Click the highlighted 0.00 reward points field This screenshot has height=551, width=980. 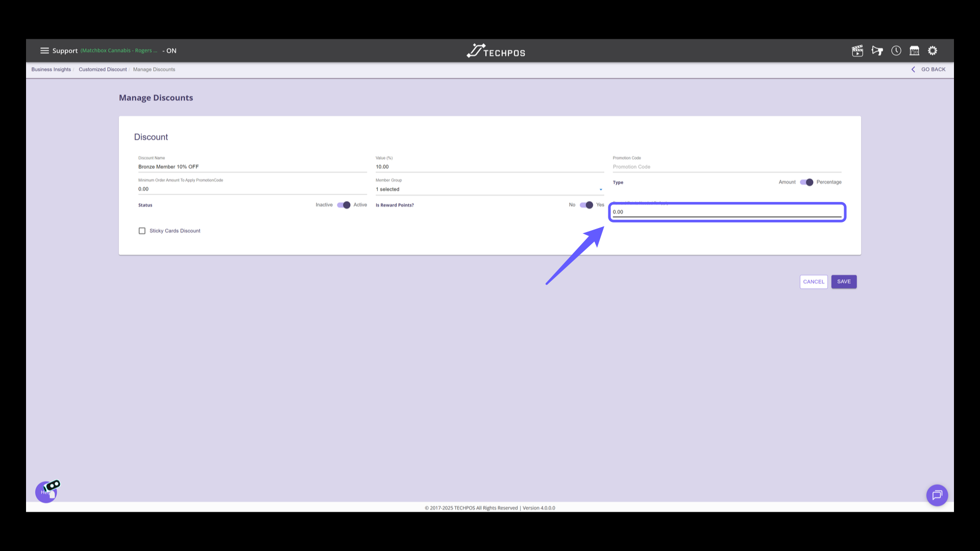point(726,212)
